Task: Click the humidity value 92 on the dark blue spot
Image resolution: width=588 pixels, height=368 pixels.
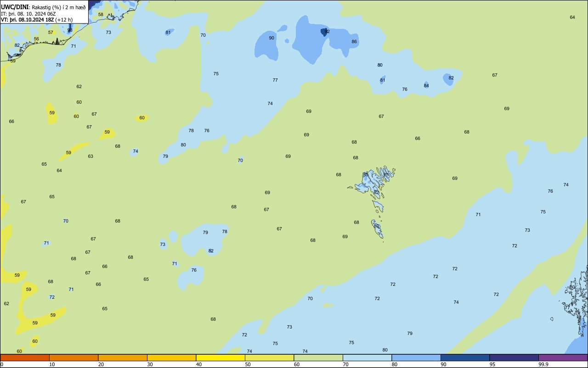Action: point(327,31)
